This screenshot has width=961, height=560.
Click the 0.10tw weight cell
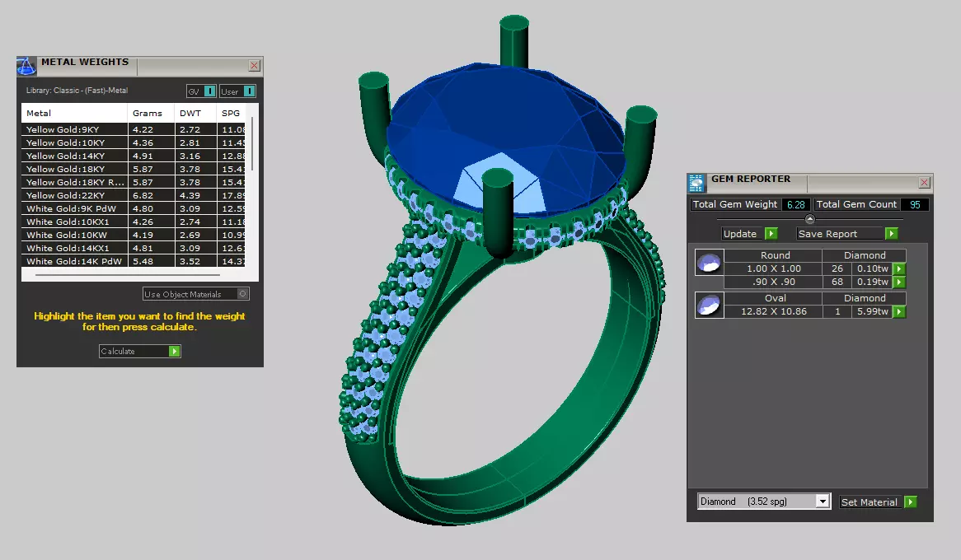click(872, 268)
